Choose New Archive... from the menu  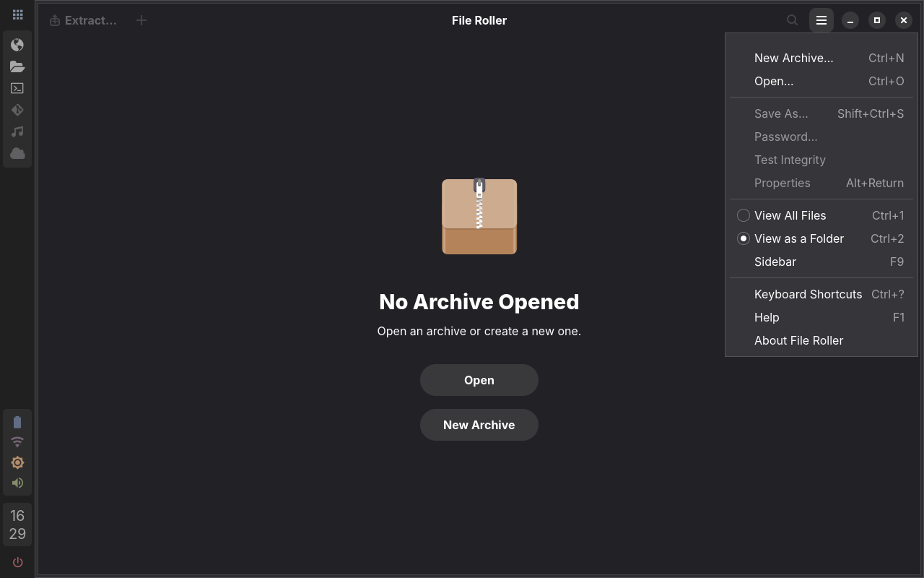point(821,58)
